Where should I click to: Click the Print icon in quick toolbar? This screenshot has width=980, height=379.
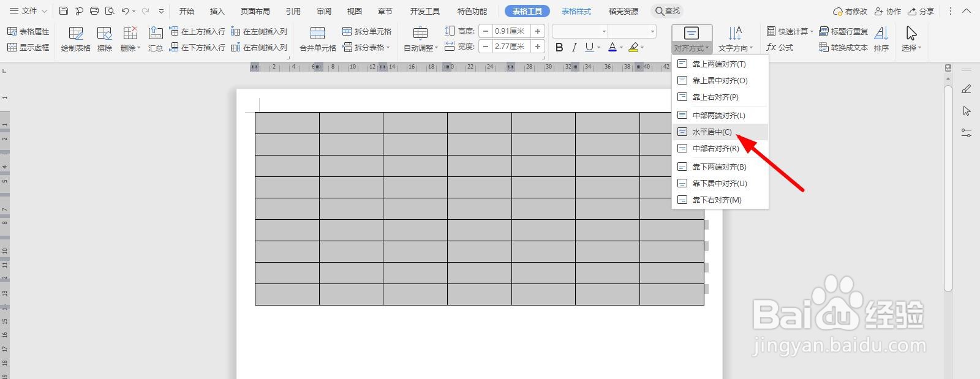pos(94,11)
